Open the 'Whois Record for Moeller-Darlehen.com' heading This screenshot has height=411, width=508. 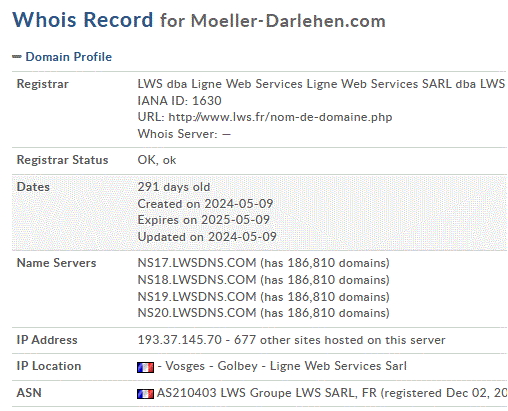(199, 20)
